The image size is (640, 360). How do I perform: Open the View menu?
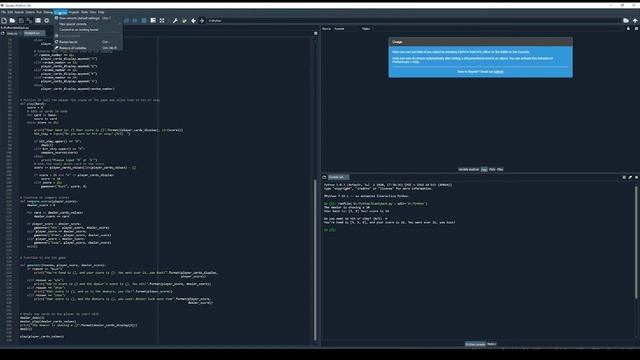click(x=93, y=12)
